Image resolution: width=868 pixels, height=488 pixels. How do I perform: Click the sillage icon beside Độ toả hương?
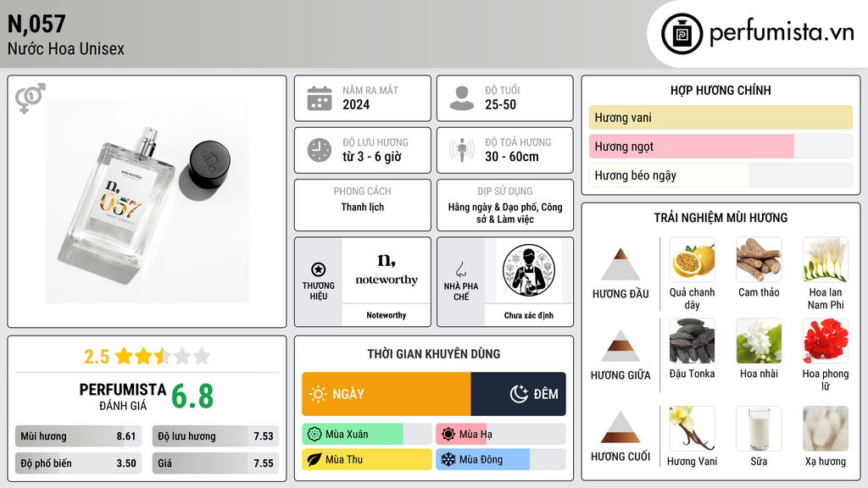(462, 150)
